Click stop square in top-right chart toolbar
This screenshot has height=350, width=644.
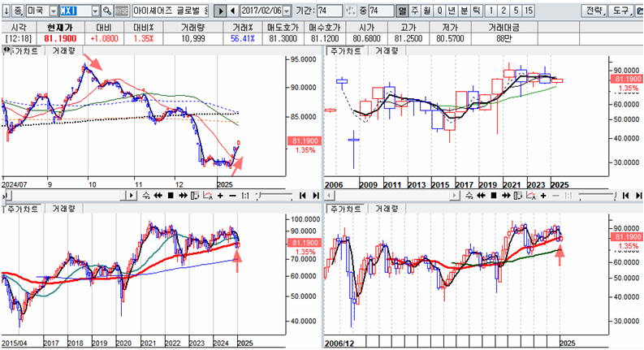(494, 196)
